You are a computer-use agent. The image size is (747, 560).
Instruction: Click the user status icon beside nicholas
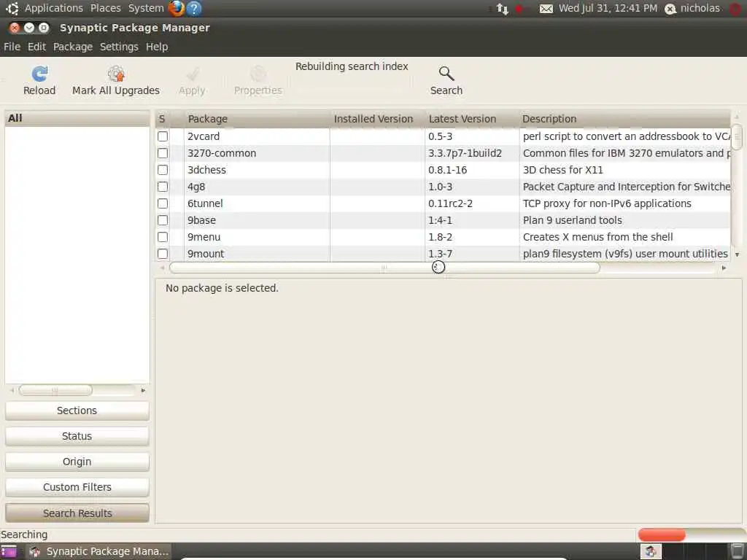(670, 9)
